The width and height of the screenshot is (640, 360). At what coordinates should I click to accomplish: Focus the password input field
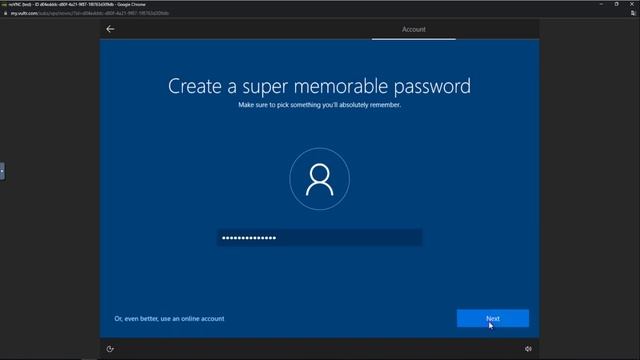(320, 238)
